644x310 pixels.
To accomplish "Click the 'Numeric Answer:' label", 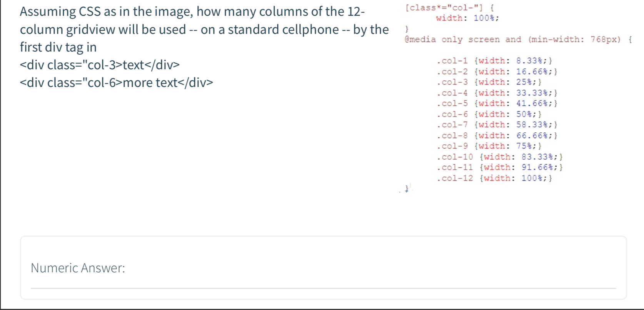I will pyautogui.click(x=78, y=268).
